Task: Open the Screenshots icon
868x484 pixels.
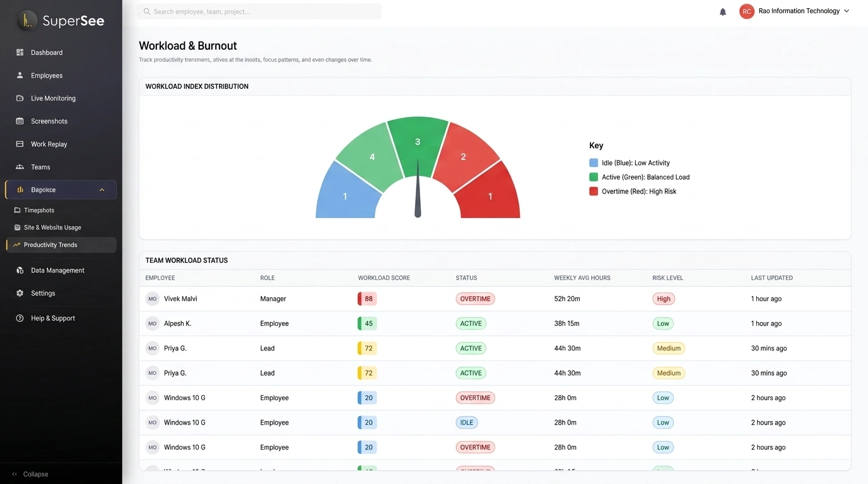Action: 20,121
